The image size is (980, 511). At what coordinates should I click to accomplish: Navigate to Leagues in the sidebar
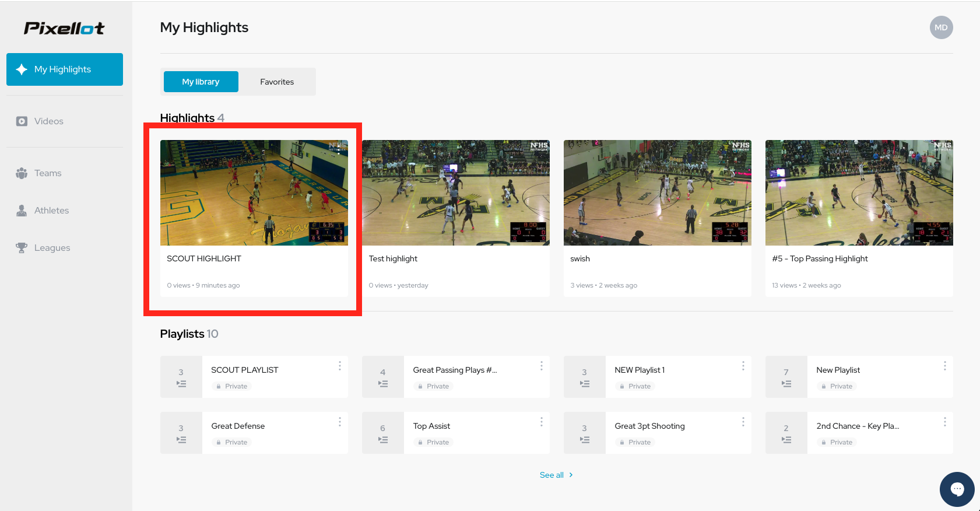(52, 248)
